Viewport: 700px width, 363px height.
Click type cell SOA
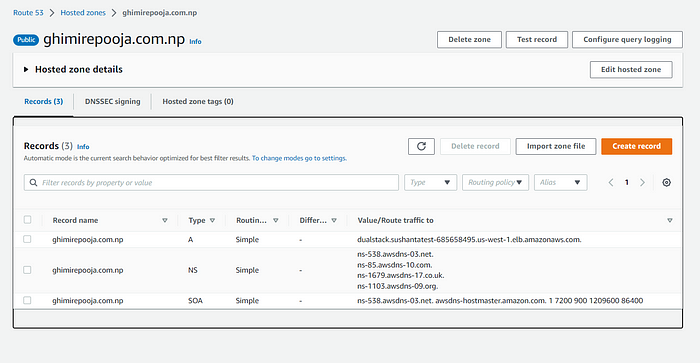tap(196, 301)
